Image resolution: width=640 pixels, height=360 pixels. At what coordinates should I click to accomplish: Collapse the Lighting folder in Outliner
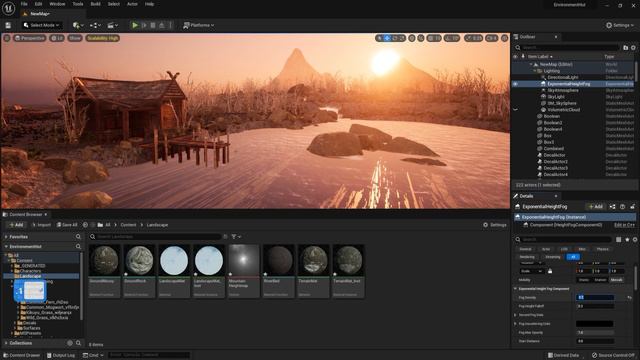(x=535, y=71)
